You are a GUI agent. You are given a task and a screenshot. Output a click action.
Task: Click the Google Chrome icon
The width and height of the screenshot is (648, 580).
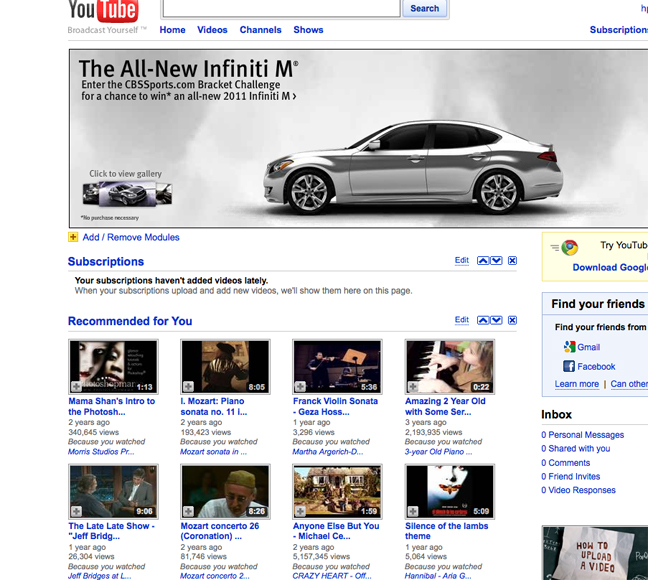pos(569,248)
